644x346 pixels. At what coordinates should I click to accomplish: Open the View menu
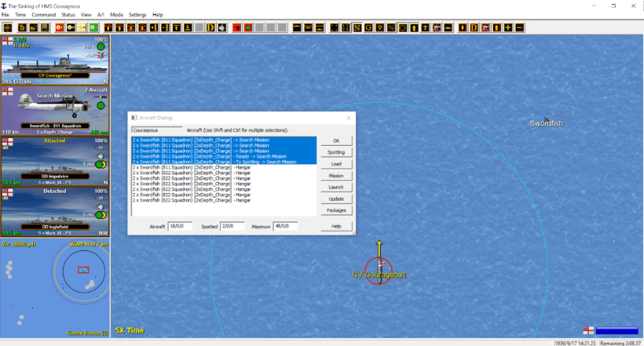click(86, 15)
